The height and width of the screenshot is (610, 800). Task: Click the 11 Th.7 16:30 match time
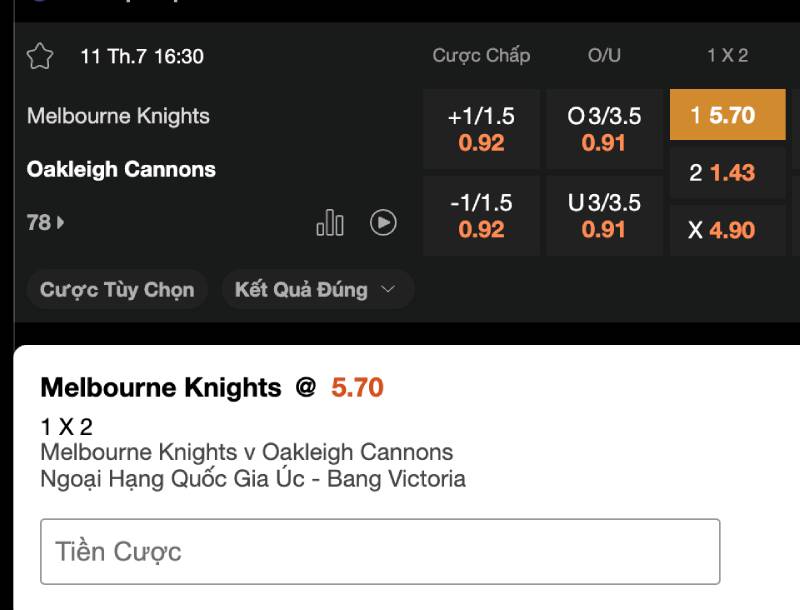coord(142,56)
